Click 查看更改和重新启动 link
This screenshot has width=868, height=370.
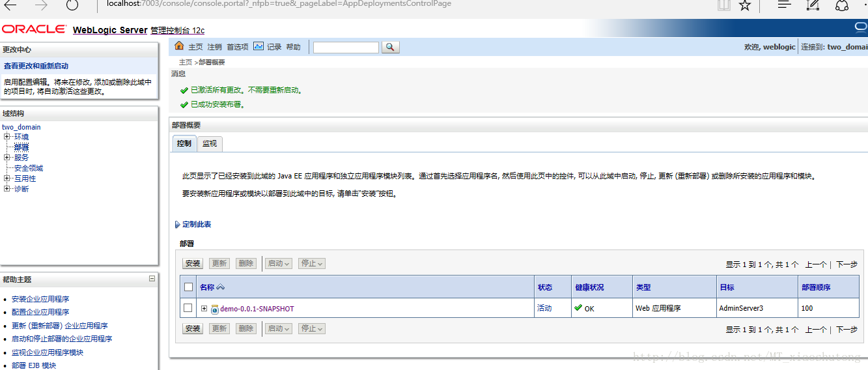point(36,66)
